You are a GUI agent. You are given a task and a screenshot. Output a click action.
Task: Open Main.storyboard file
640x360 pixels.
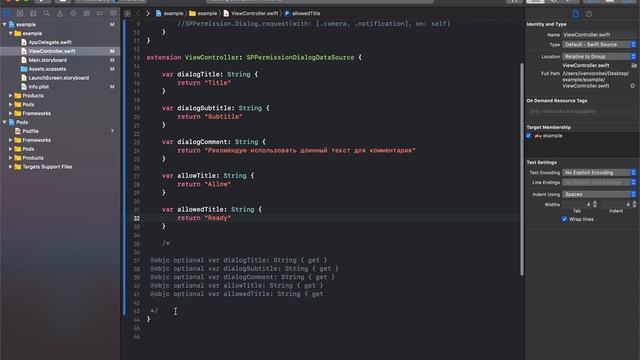pos(48,60)
